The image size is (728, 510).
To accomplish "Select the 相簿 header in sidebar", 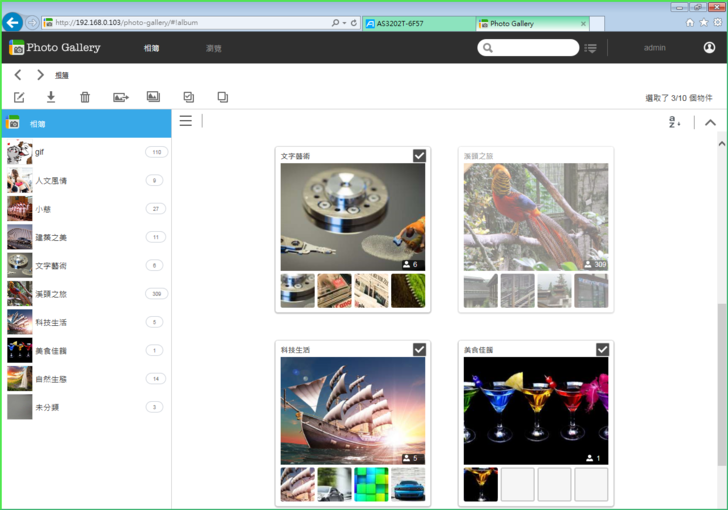I will tap(86, 124).
